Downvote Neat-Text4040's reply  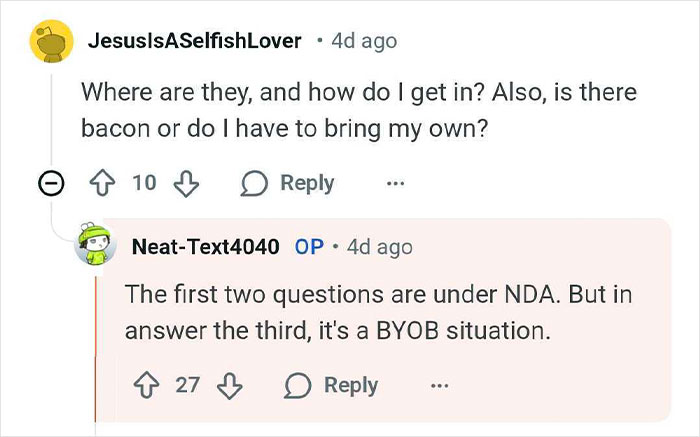click(x=229, y=385)
